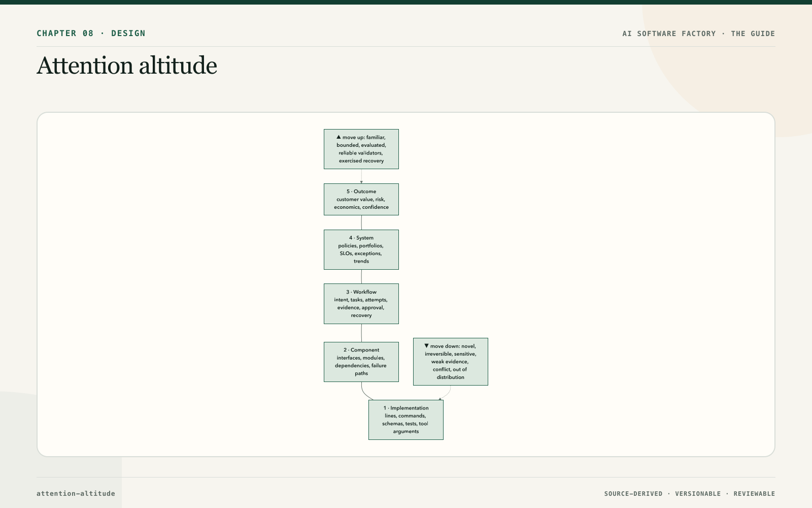Viewport: 812px width, 508px height.
Task: Click the "move down: novel, irreversible" diagram node
Action: click(x=451, y=362)
